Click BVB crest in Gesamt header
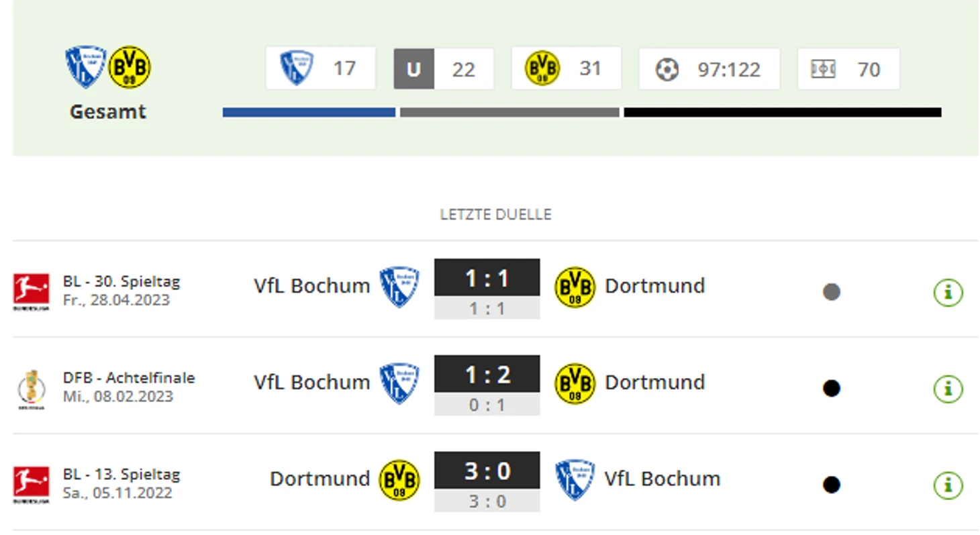Image resolution: width=980 pixels, height=535 pixels. pos(130,67)
